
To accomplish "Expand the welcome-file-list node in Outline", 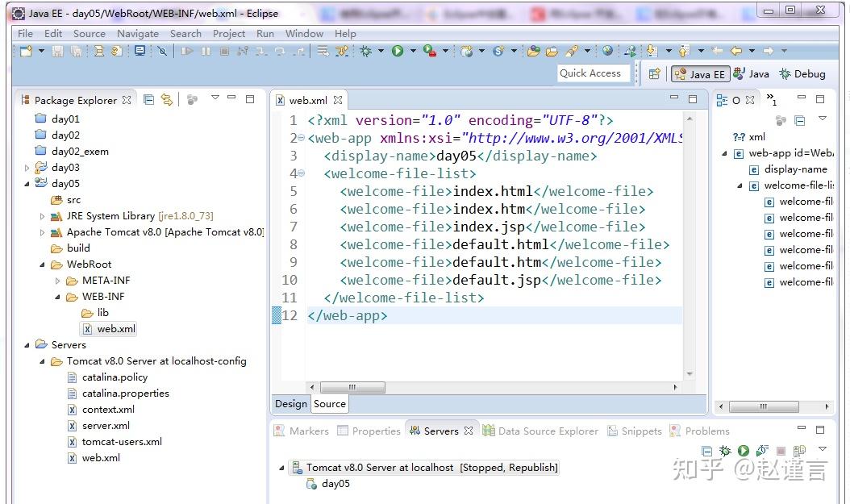I will (x=739, y=185).
